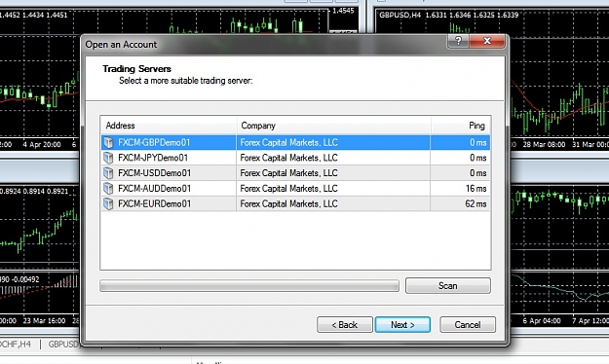This screenshot has width=609, height=364.
Task: Switch to the CHF,H4 chart tab
Action: (16, 345)
